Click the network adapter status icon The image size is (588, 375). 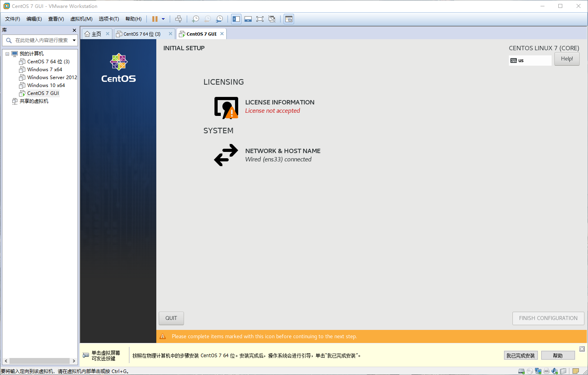pyautogui.click(x=538, y=371)
